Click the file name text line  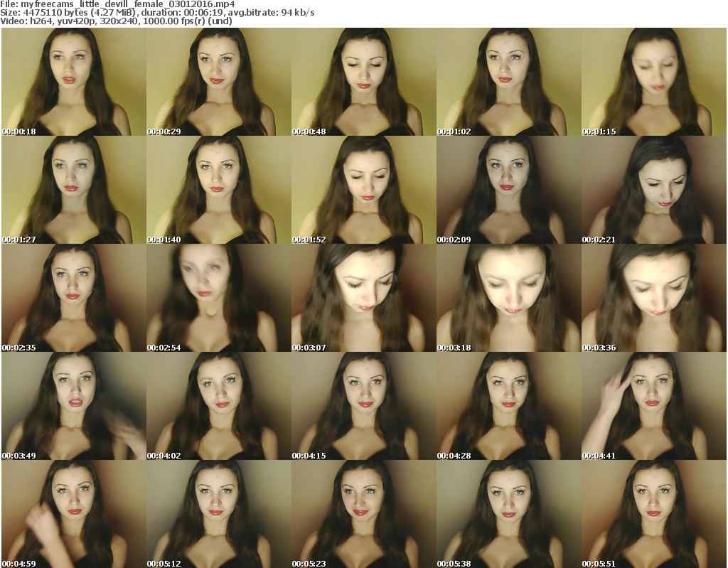coord(117,4)
